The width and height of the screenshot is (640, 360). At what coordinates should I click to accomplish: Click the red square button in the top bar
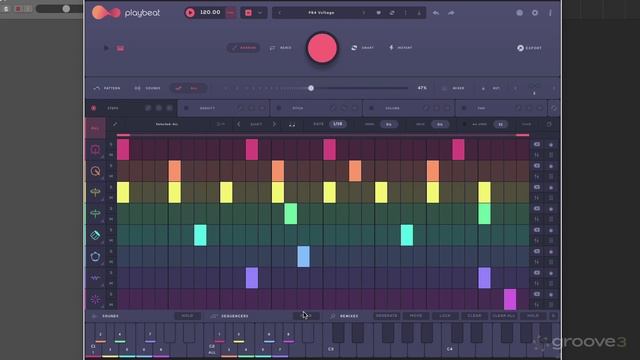(x=248, y=13)
